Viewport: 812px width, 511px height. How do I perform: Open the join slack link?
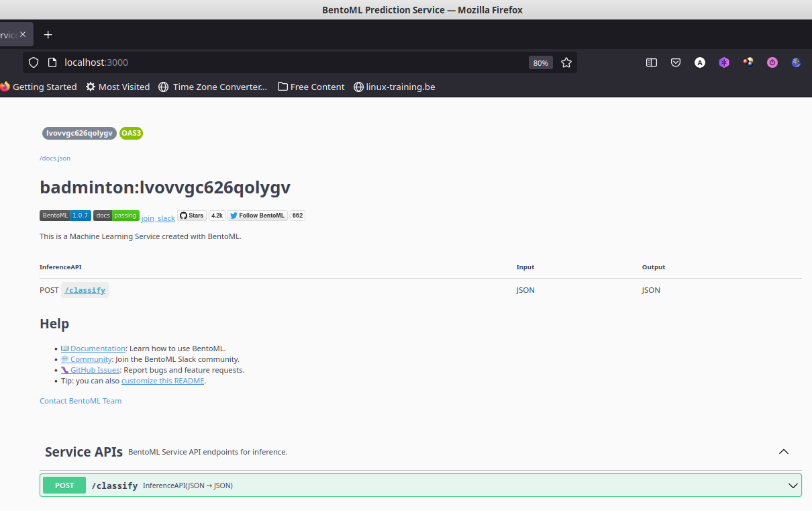click(158, 218)
